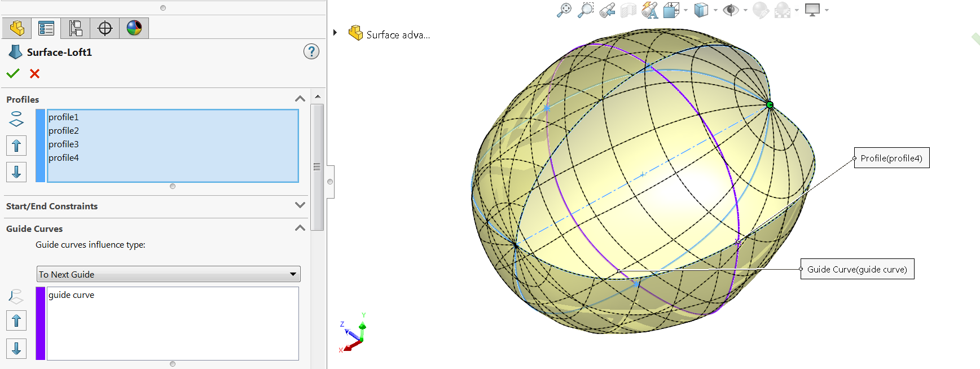Select the Zoom to Area tool
Viewport: 980px width, 369px height.
tap(586, 10)
